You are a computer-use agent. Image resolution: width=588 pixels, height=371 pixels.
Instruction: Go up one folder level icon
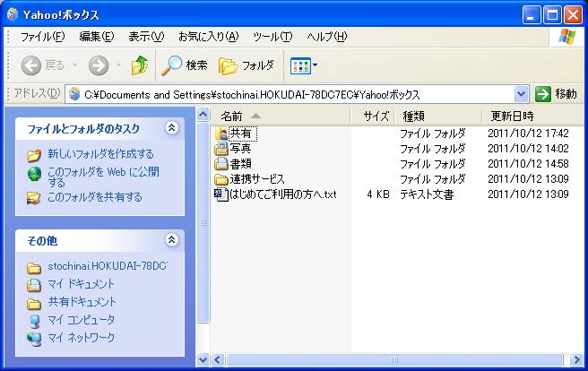[x=140, y=65]
